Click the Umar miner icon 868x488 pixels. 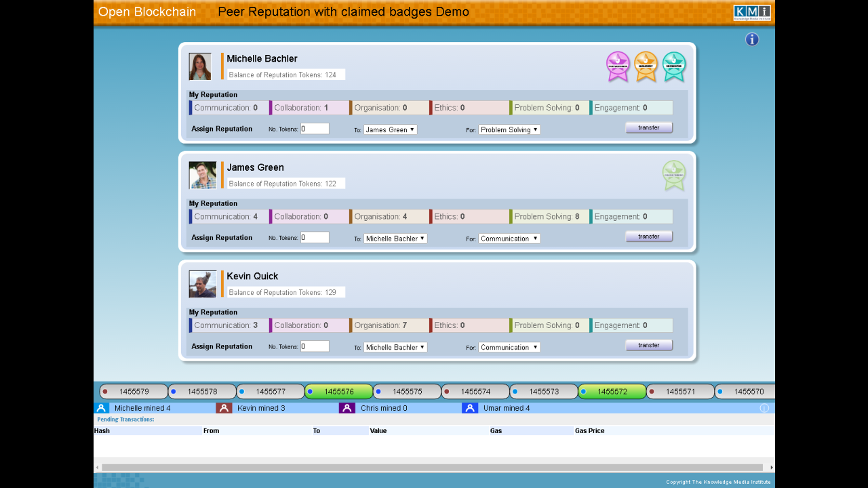coord(470,408)
